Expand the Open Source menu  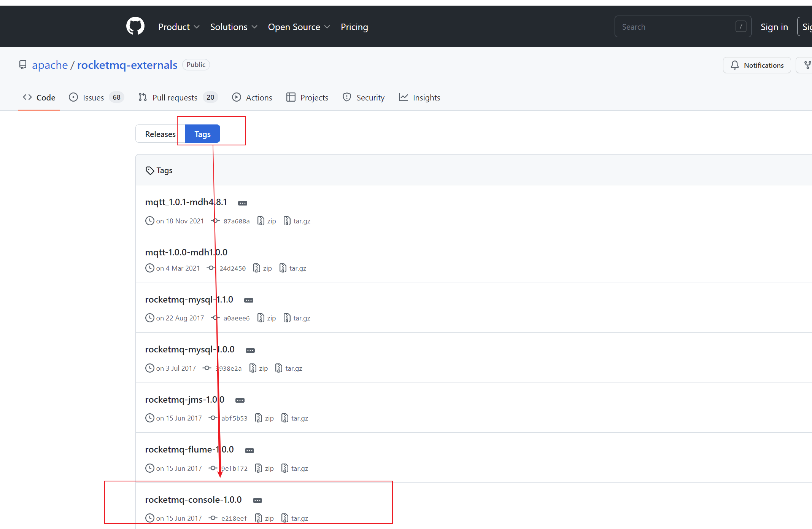point(299,27)
